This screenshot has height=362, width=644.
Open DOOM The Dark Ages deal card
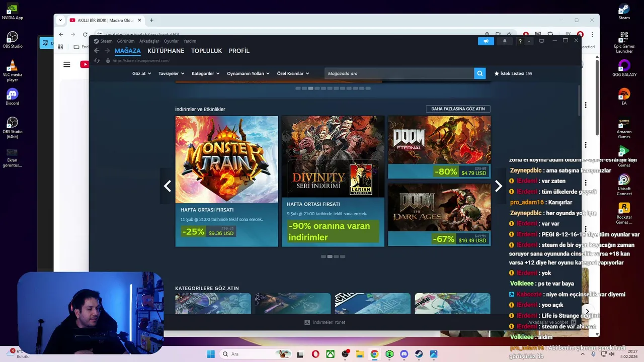[x=439, y=215]
